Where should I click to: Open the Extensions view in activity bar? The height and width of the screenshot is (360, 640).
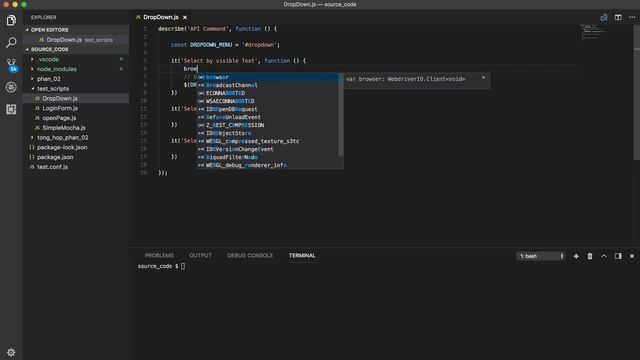coord(11,109)
